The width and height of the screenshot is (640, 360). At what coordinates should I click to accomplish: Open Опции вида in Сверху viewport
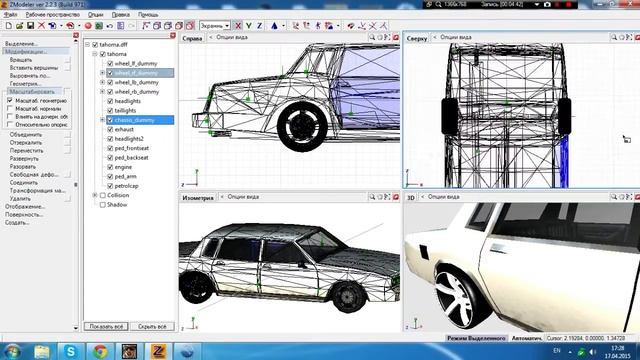point(456,37)
